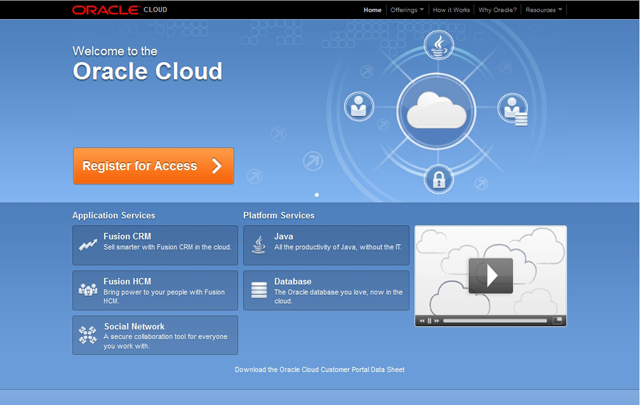Toggle video fullscreen mode
Screen dimensions: 640x405
point(558,320)
